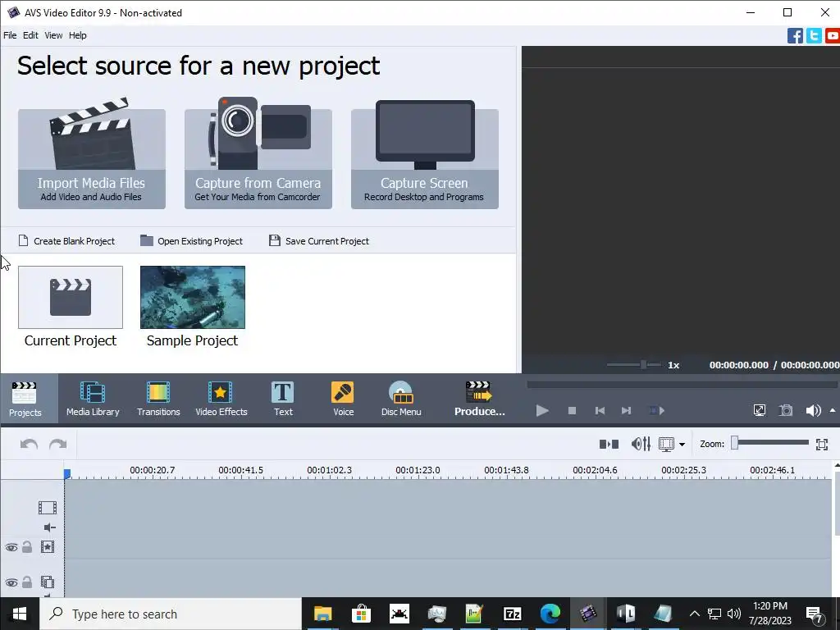840x630 pixels.
Task: Open the Media Library tab
Action: point(93,399)
